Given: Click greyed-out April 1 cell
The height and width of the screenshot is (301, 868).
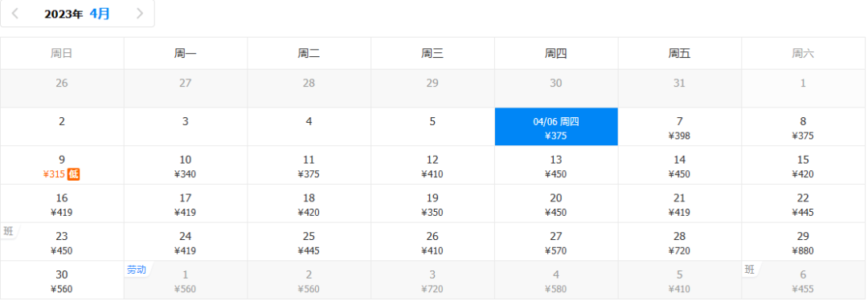Looking at the screenshot, I should (x=803, y=88).
